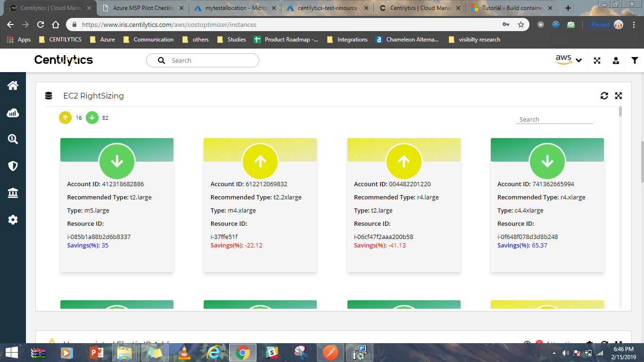
Task: Open the cloud analytics chart sidebar icon
Action: click(13, 112)
